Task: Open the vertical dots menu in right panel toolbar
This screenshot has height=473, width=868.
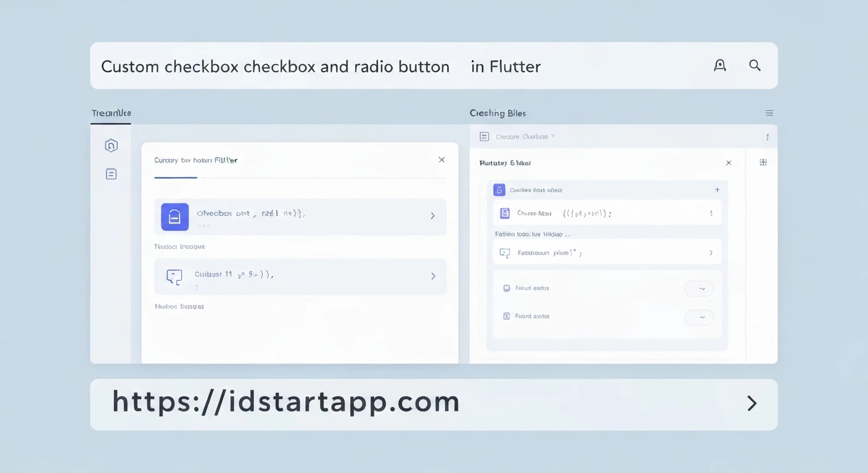Action: [768, 137]
